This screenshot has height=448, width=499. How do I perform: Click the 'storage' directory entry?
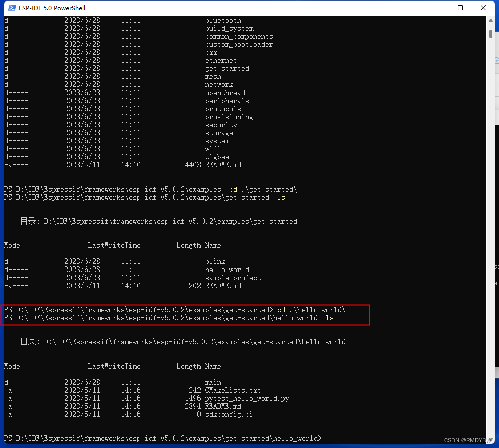219,133
